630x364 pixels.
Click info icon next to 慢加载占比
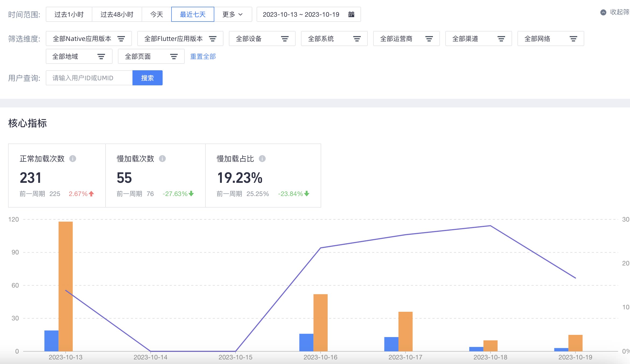tap(262, 159)
